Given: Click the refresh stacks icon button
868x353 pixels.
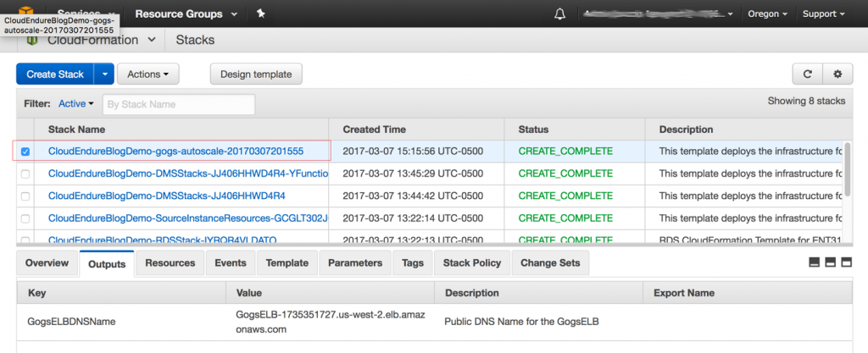Looking at the screenshot, I should tap(807, 74).
